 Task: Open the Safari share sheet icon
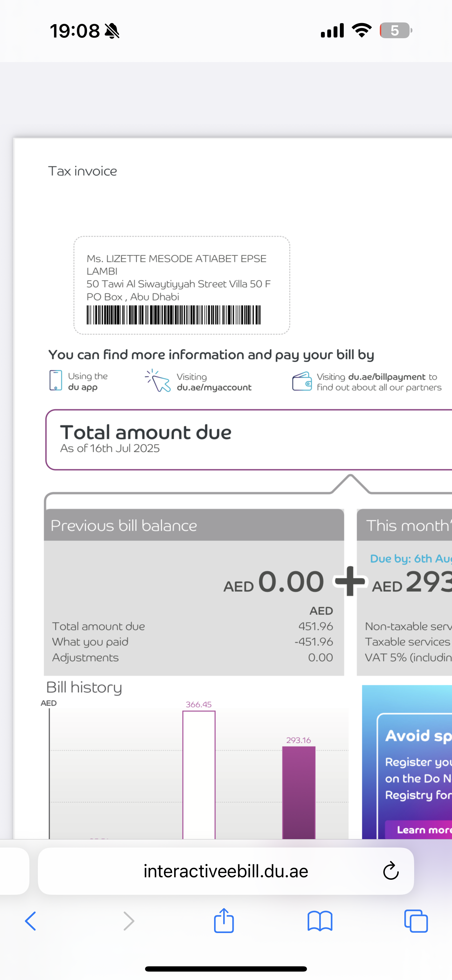224,920
